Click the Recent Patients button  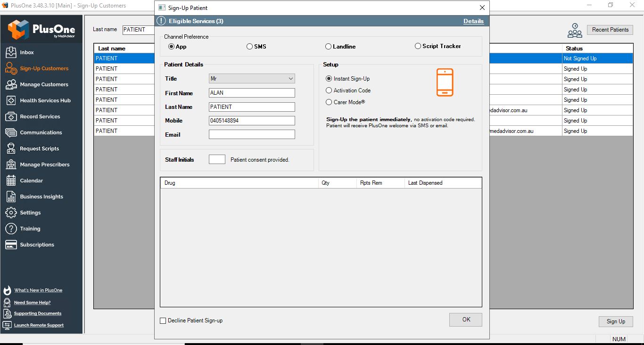610,30
